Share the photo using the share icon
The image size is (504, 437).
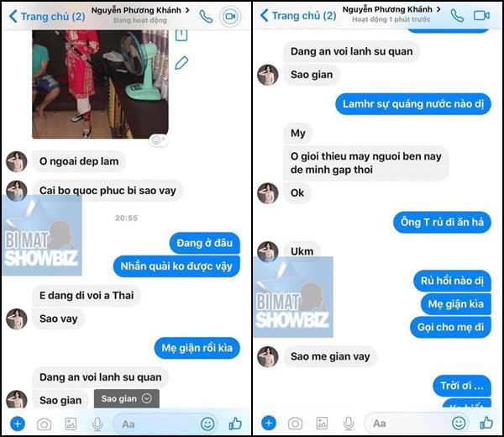click(181, 34)
